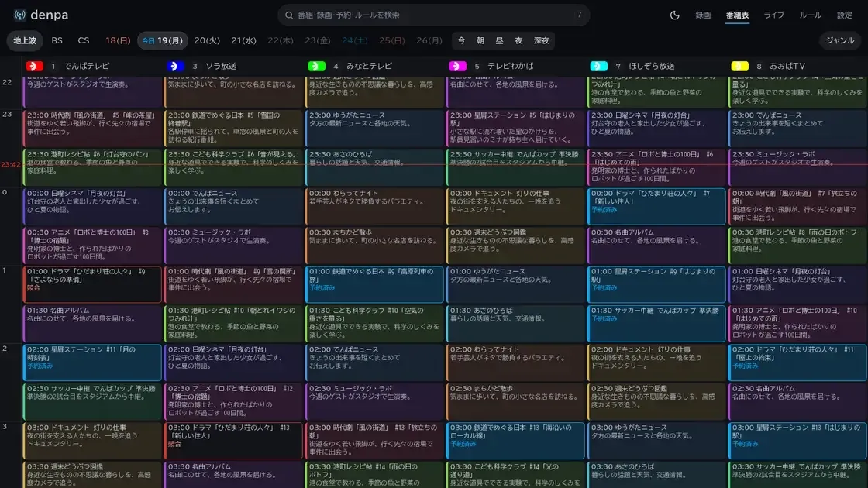The height and width of the screenshot is (488, 868).
Task: Select today 19(月) date
Action: click(163, 40)
